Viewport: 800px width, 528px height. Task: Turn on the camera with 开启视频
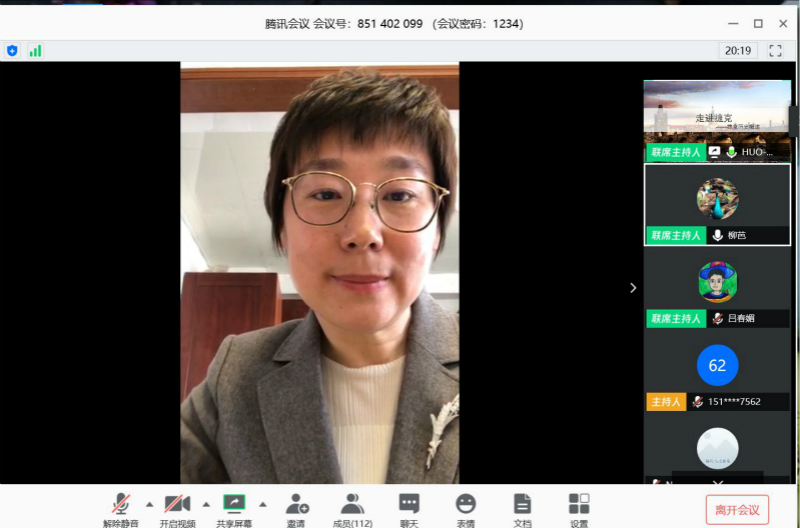pyautogui.click(x=178, y=503)
